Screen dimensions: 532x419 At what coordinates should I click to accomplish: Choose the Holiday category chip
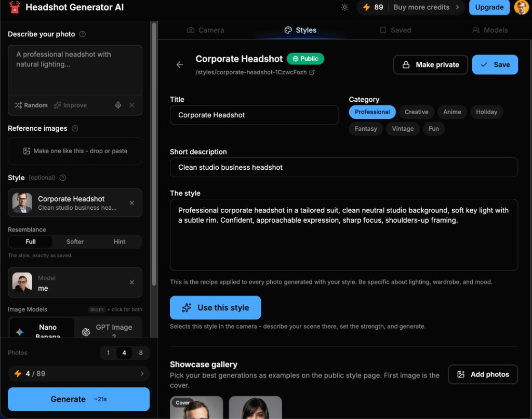coord(486,112)
